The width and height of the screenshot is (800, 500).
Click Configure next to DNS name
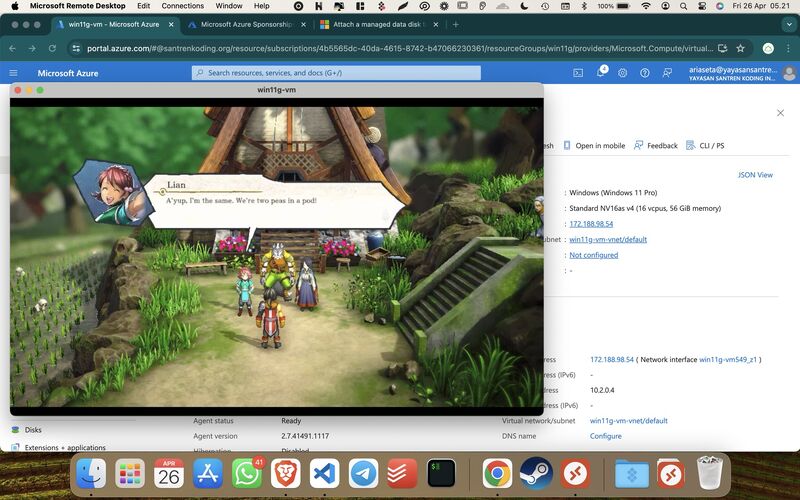(x=606, y=436)
